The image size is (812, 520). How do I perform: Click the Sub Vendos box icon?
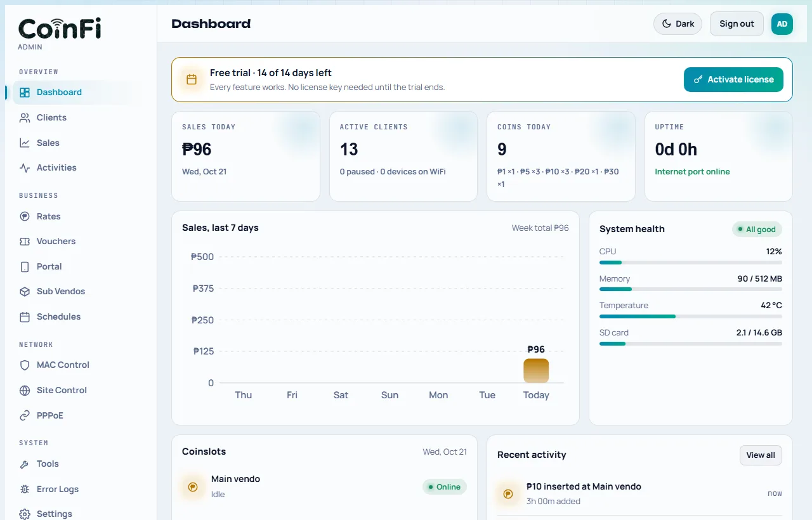tap(25, 292)
